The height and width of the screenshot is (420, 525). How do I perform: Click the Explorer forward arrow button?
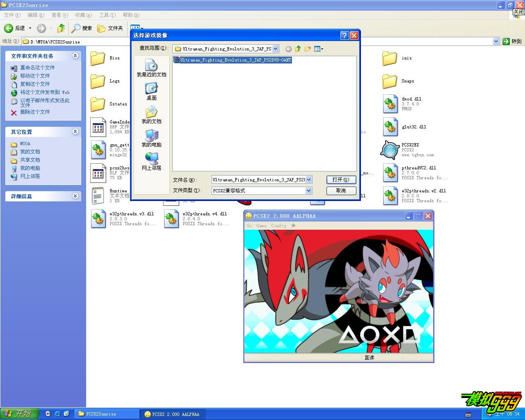(x=41, y=28)
